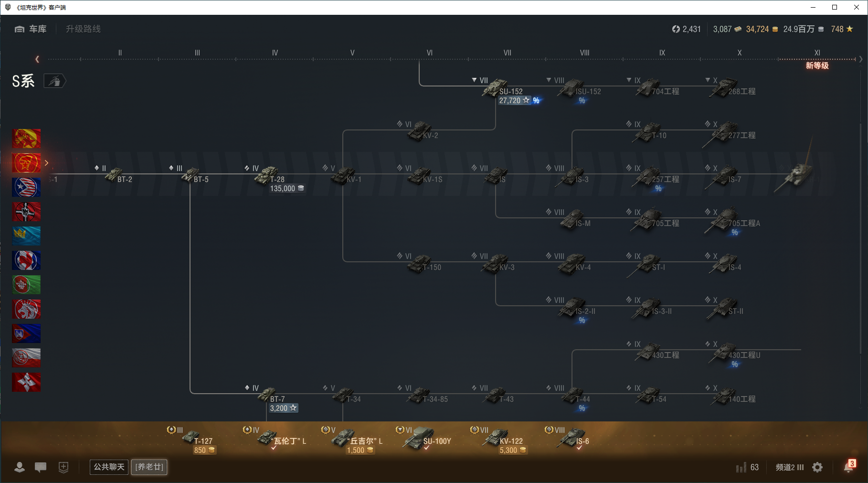Click the 升级路线 breadcrumb link
This screenshot has height=483, width=868.
coord(83,29)
